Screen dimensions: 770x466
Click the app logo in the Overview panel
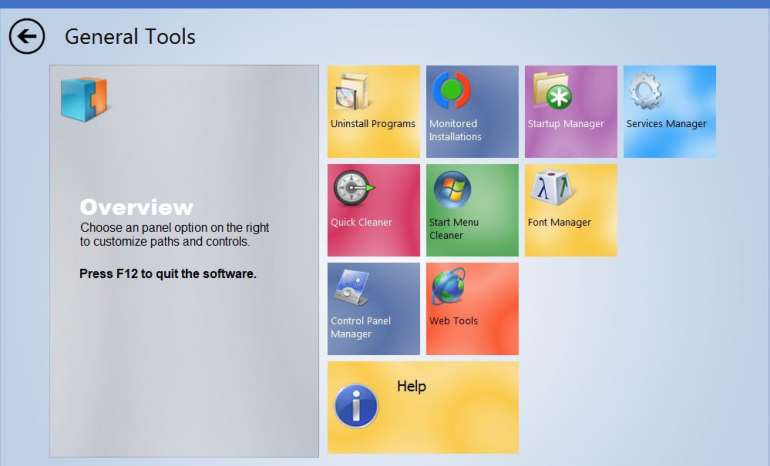[84, 98]
